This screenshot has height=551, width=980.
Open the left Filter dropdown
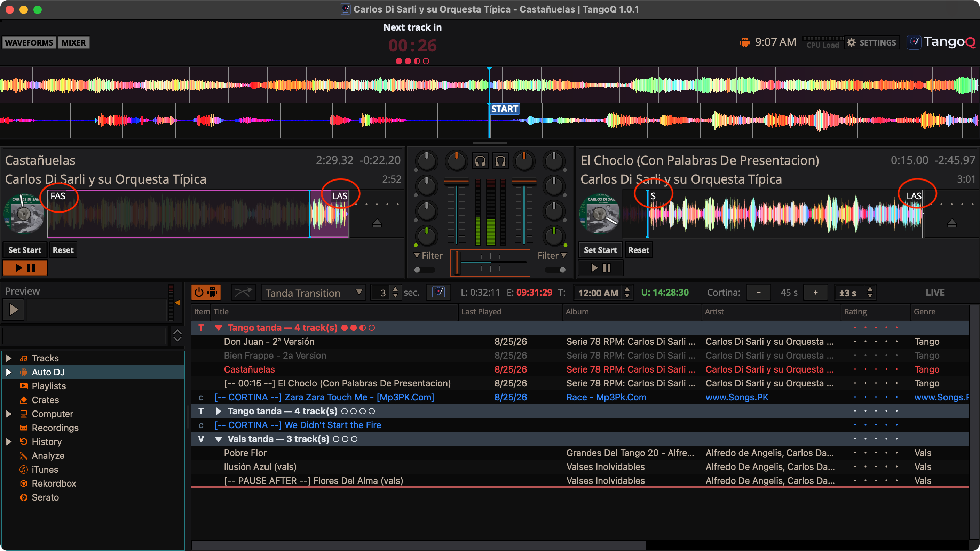[x=428, y=256]
